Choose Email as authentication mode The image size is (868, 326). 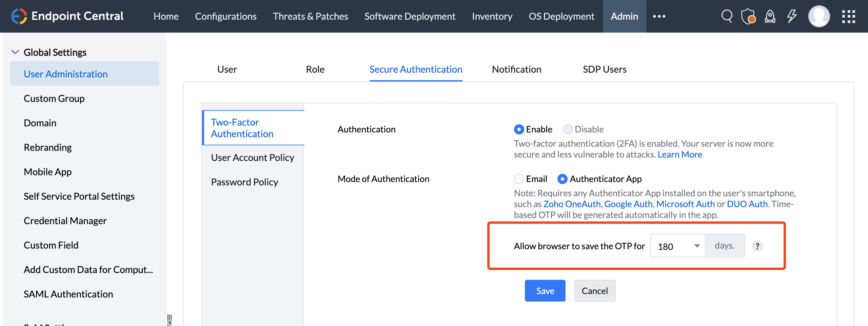519,179
